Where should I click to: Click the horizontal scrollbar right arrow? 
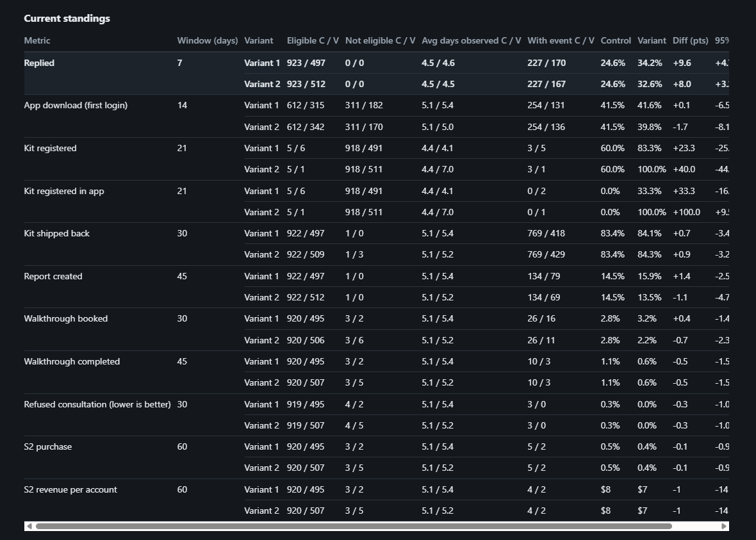724,526
